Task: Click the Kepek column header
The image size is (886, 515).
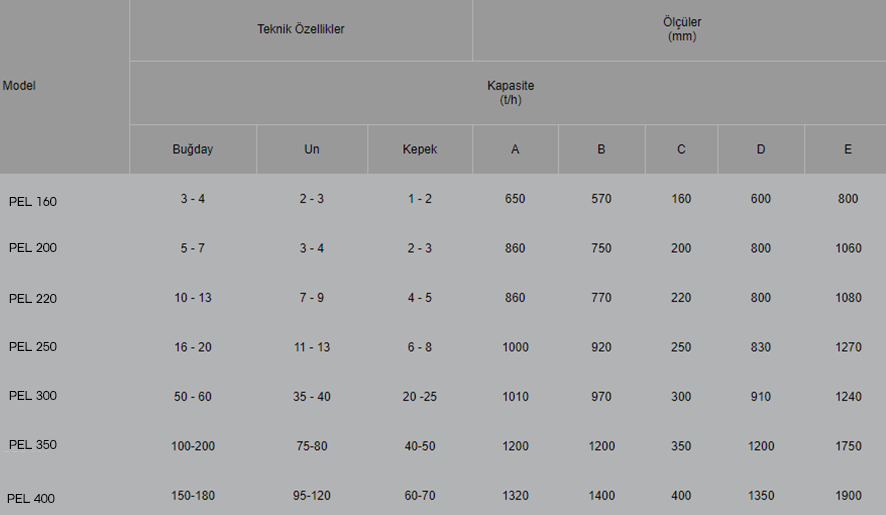Action: click(420, 149)
